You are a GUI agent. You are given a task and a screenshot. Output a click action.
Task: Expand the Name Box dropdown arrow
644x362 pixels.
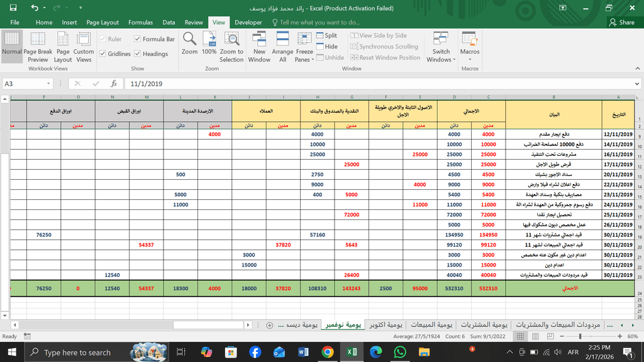click(x=48, y=84)
